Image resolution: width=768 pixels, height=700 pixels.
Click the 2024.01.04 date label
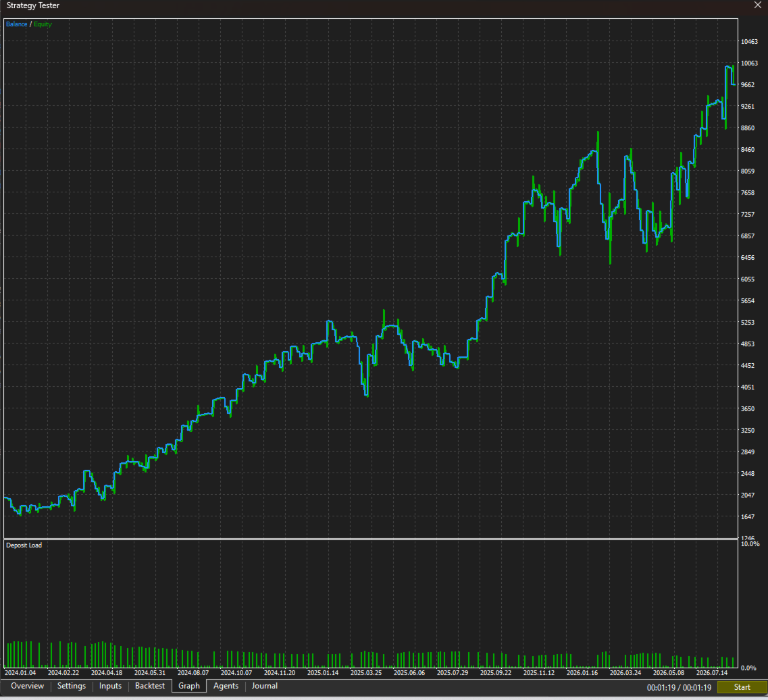[20, 672]
